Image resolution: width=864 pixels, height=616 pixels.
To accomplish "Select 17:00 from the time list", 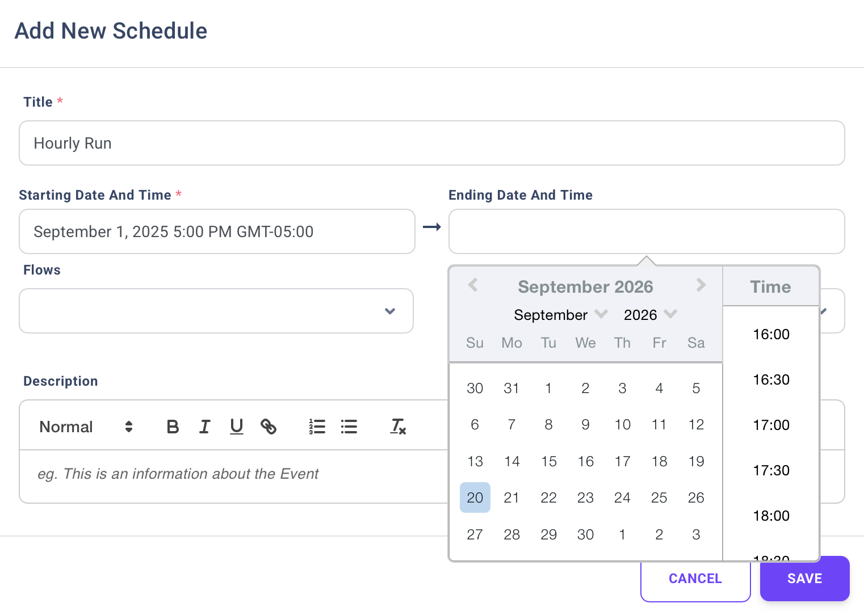I will tap(771, 425).
